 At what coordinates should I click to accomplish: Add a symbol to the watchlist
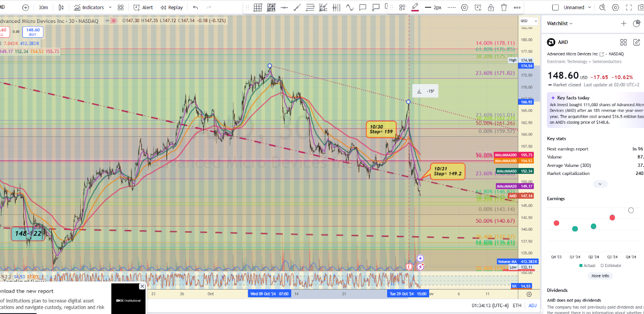click(623, 23)
